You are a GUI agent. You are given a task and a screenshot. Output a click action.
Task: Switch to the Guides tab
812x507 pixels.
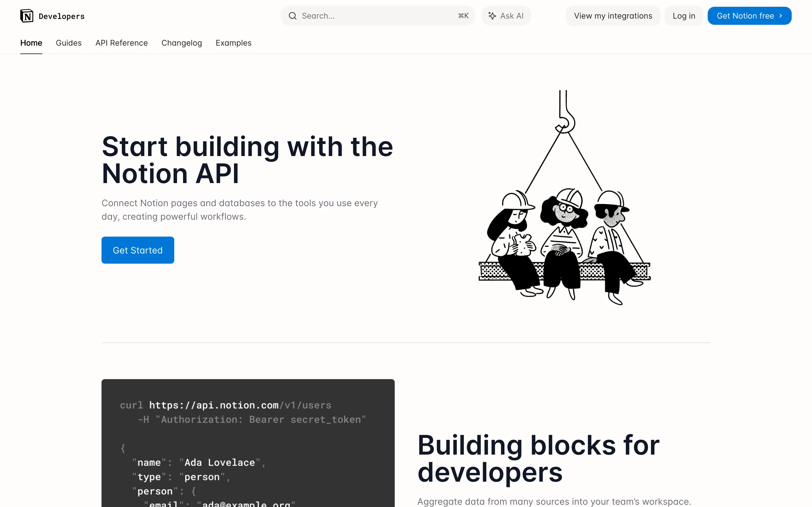(x=69, y=43)
